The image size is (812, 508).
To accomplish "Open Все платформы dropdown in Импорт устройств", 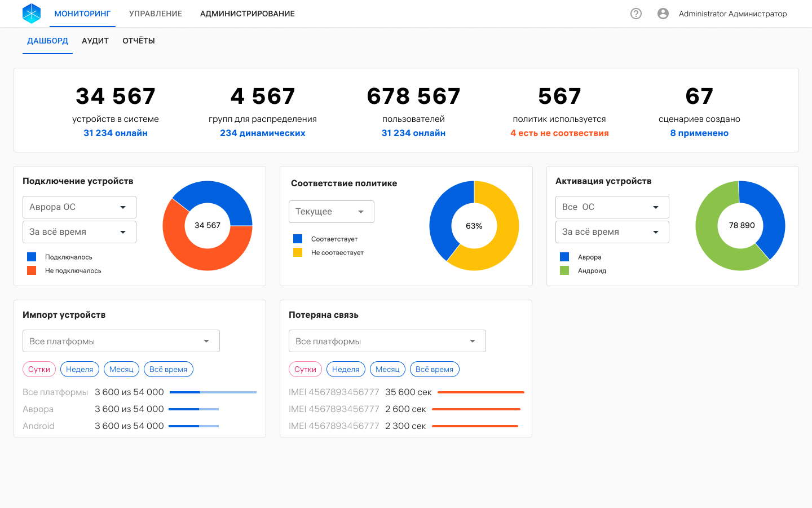I will click(x=121, y=341).
